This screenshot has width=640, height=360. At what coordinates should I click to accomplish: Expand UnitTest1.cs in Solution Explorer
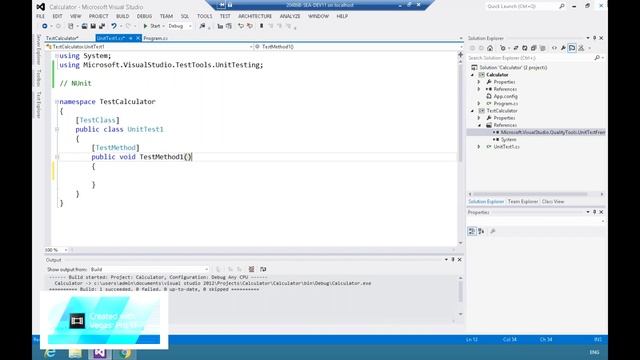480,147
